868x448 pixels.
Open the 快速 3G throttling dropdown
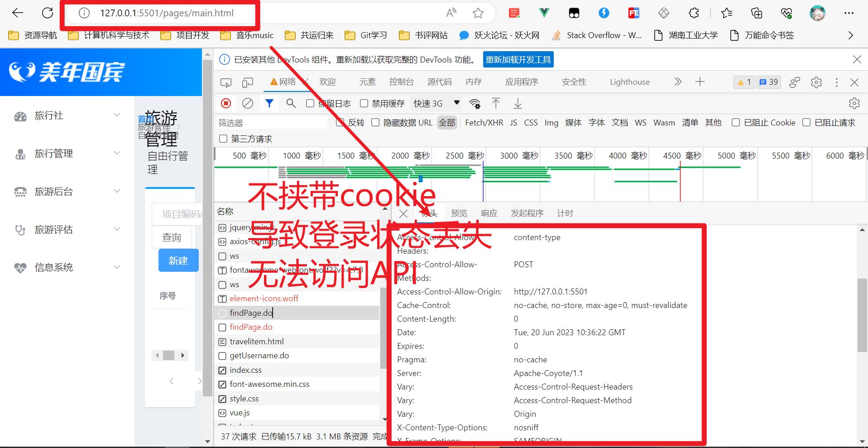pyautogui.click(x=436, y=104)
